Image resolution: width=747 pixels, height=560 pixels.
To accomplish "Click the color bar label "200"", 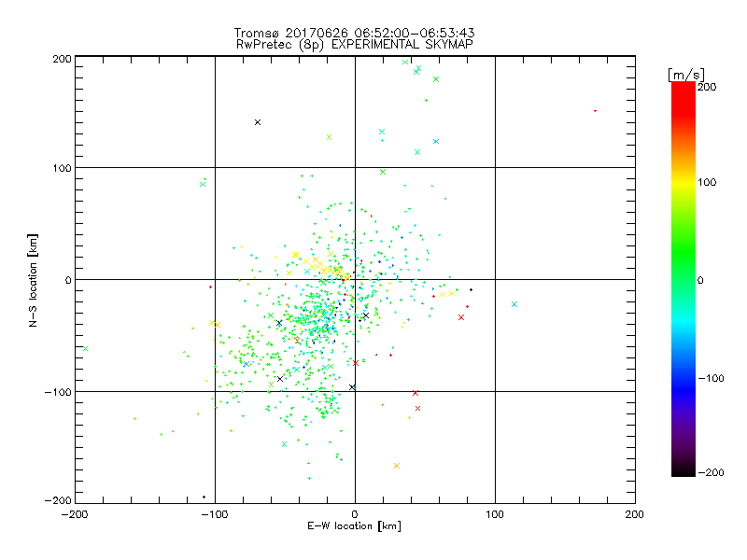I will click(707, 87).
